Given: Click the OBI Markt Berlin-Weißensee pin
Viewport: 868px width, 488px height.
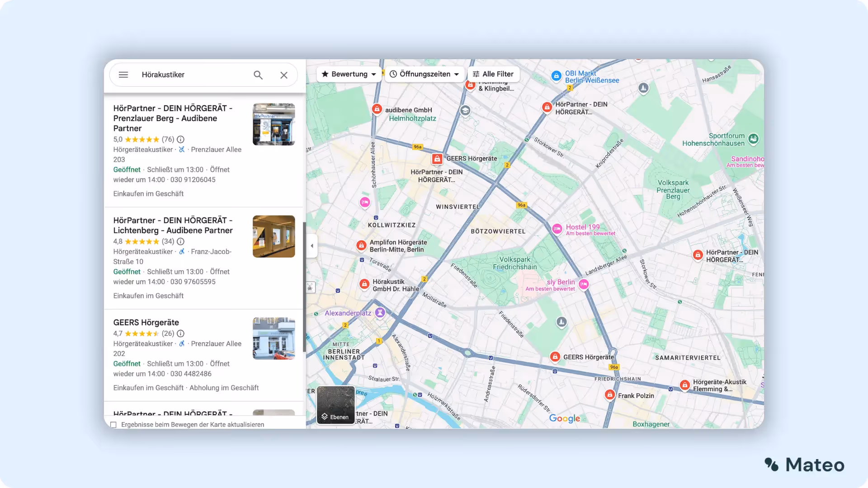Looking at the screenshot, I should coord(557,76).
